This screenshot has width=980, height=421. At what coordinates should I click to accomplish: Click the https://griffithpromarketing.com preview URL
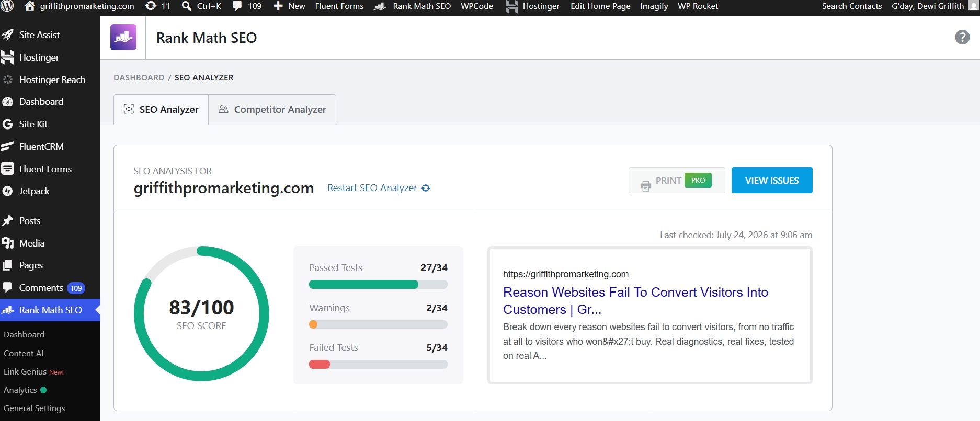(x=566, y=274)
